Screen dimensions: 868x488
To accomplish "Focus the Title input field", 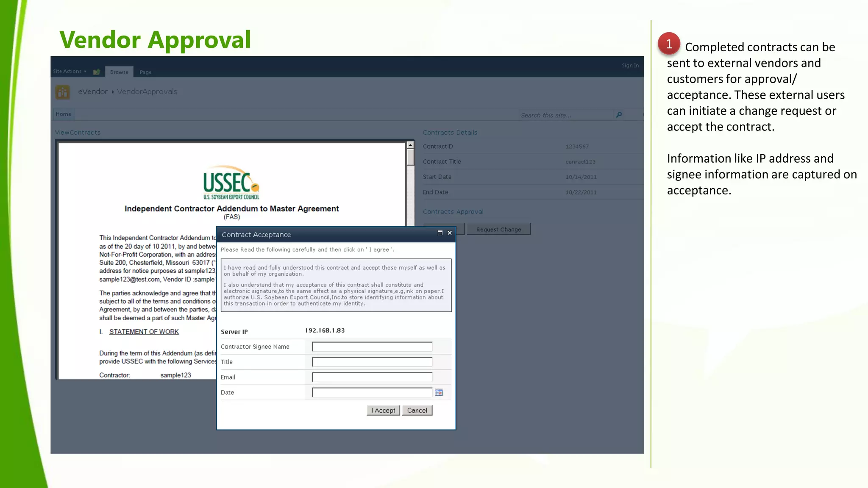I will coord(372,362).
